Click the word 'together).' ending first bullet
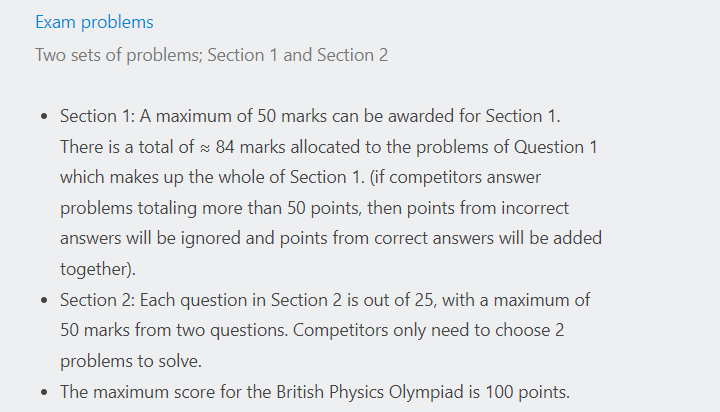This screenshot has width=720, height=412. click(98, 269)
